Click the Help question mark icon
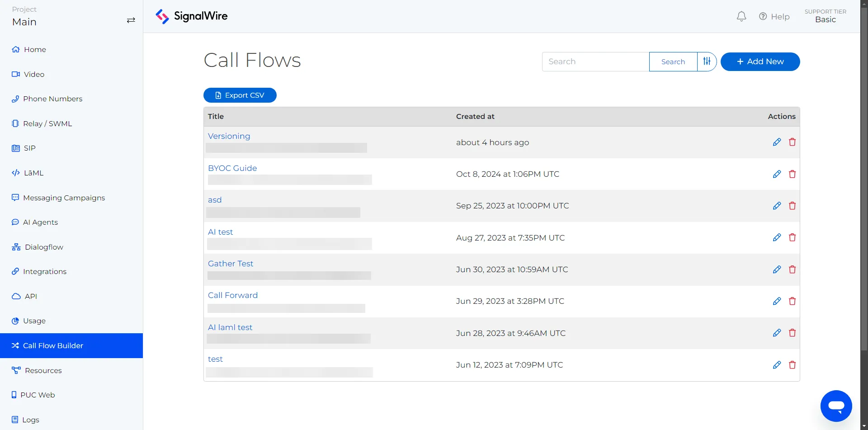Viewport: 868px width, 430px height. [763, 16]
